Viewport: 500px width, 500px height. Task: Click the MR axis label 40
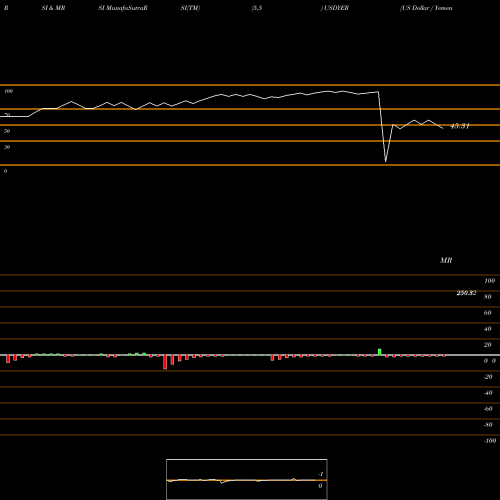tap(488, 329)
